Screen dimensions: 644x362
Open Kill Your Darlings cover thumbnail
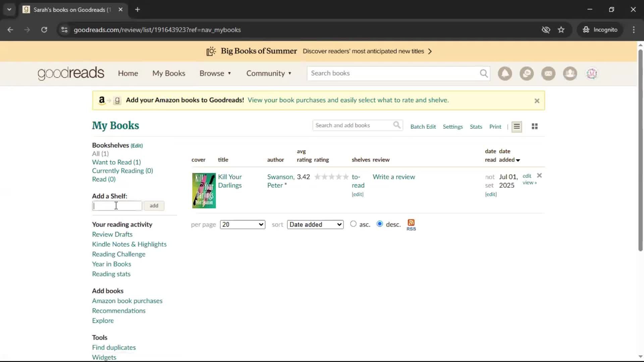204,190
